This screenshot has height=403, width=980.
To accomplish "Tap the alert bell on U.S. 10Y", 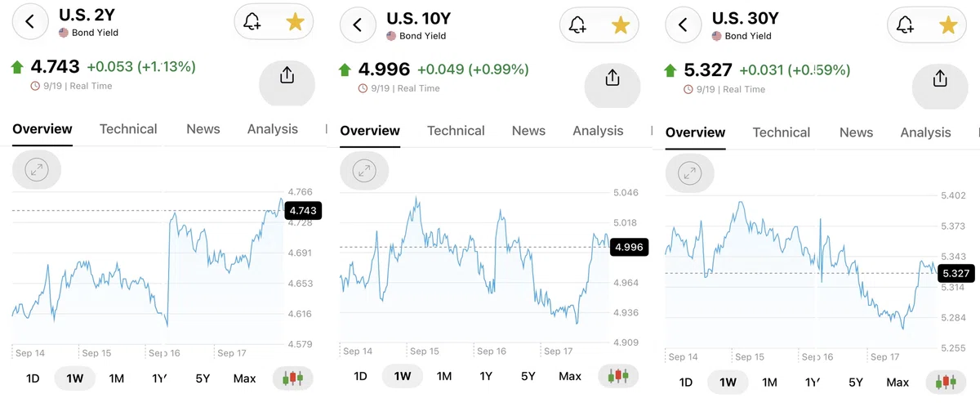I will click(x=577, y=25).
